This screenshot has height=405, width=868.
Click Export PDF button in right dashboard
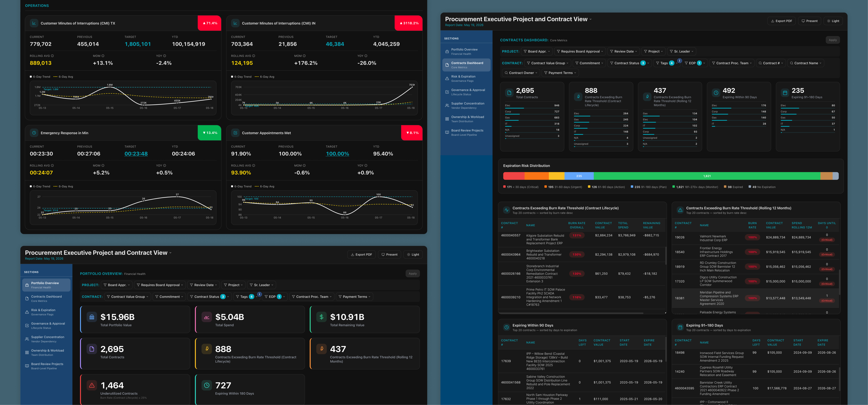tap(781, 21)
